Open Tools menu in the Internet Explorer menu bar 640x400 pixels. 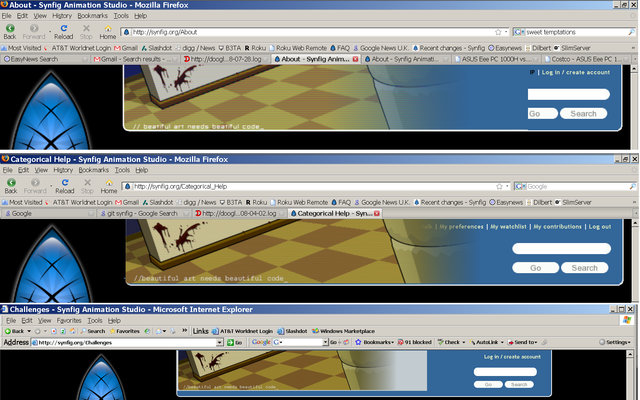[95, 320]
